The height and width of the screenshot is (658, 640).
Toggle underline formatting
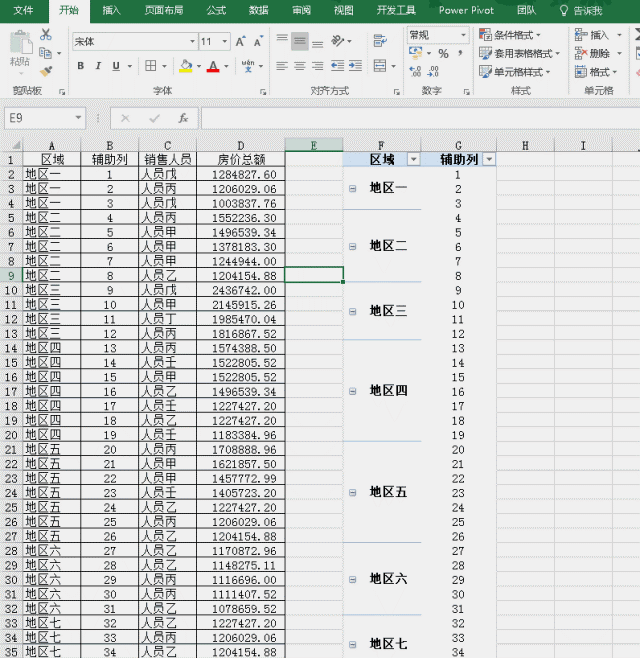(x=116, y=66)
